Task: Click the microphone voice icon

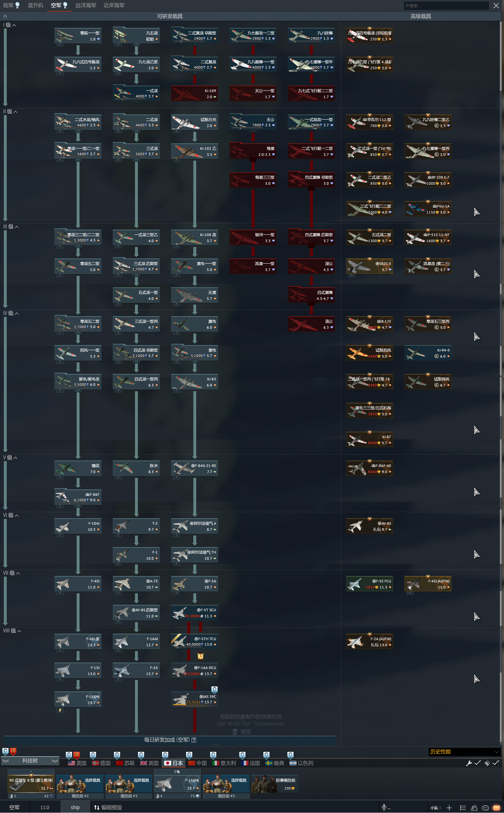Action: click(x=384, y=807)
